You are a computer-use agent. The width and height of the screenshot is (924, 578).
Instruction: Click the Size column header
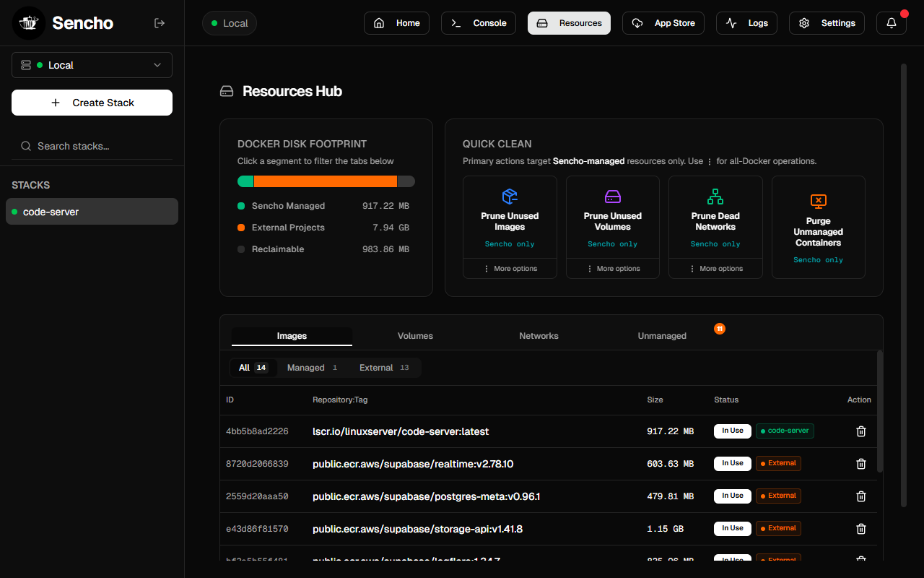click(x=655, y=400)
